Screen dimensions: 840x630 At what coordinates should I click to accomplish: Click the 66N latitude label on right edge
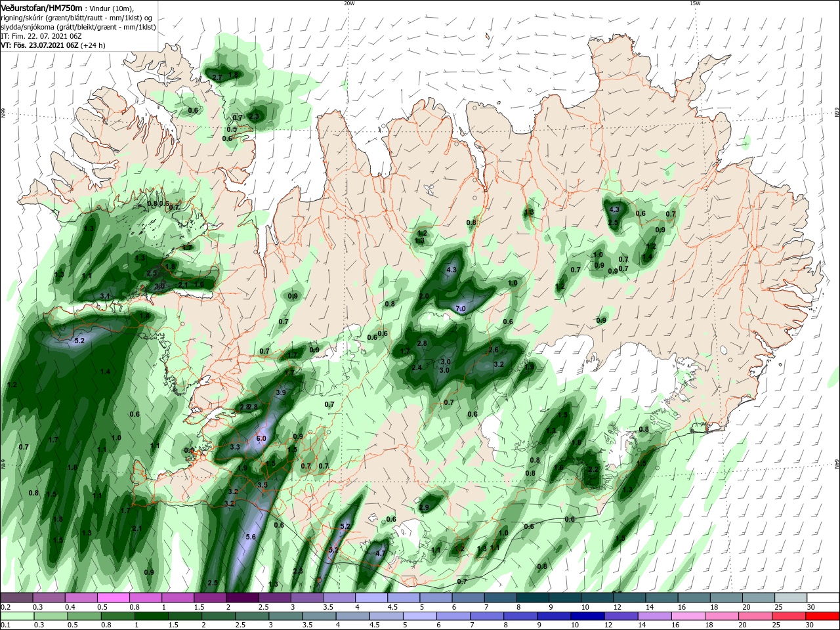836,114
